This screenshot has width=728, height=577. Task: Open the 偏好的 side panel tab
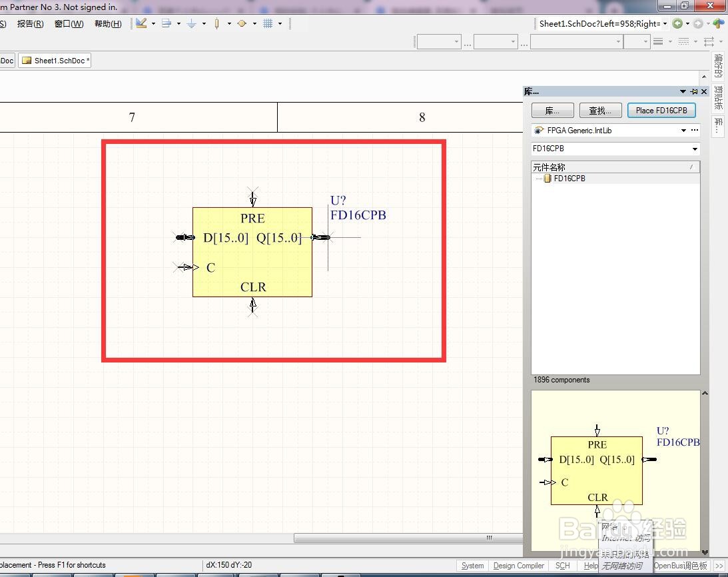point(718,67)
